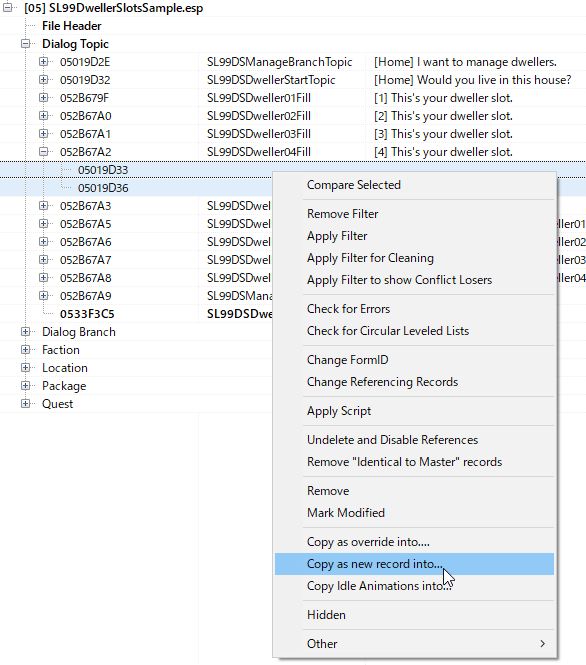Select Change Referencing Records option
This screenshot has width=586, height=665.
point(414,382)
